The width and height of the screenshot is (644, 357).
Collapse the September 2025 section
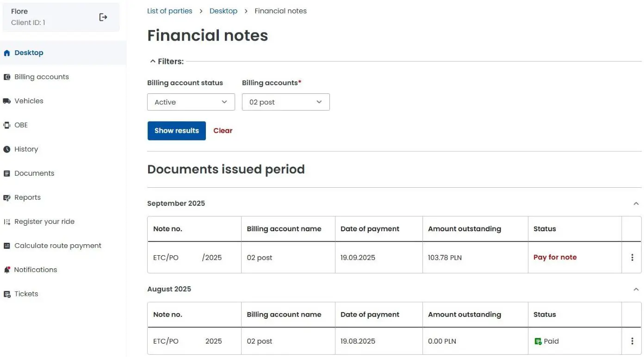[x=636, y=203]
